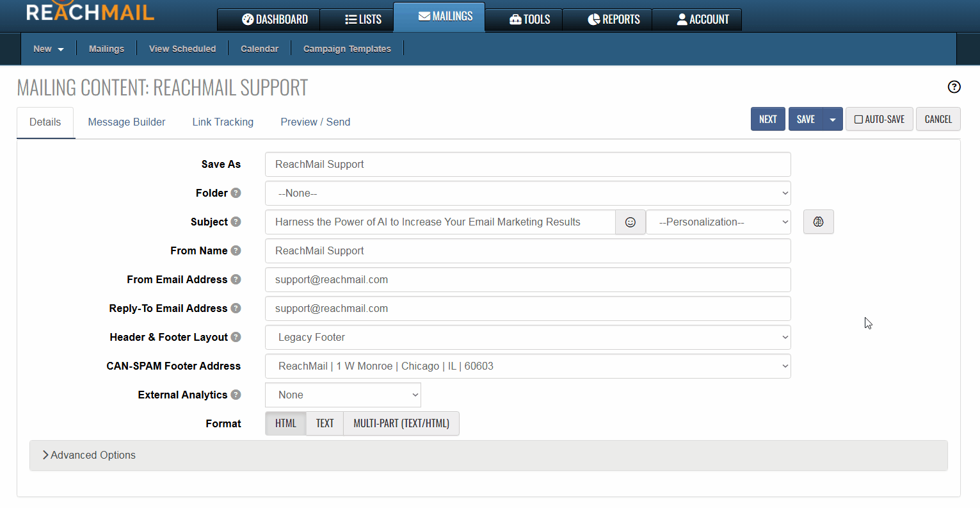Viewport: 980px width, 508px height.
Task: Select Multi-Part (Text/HTML) format
Action: 401,423
